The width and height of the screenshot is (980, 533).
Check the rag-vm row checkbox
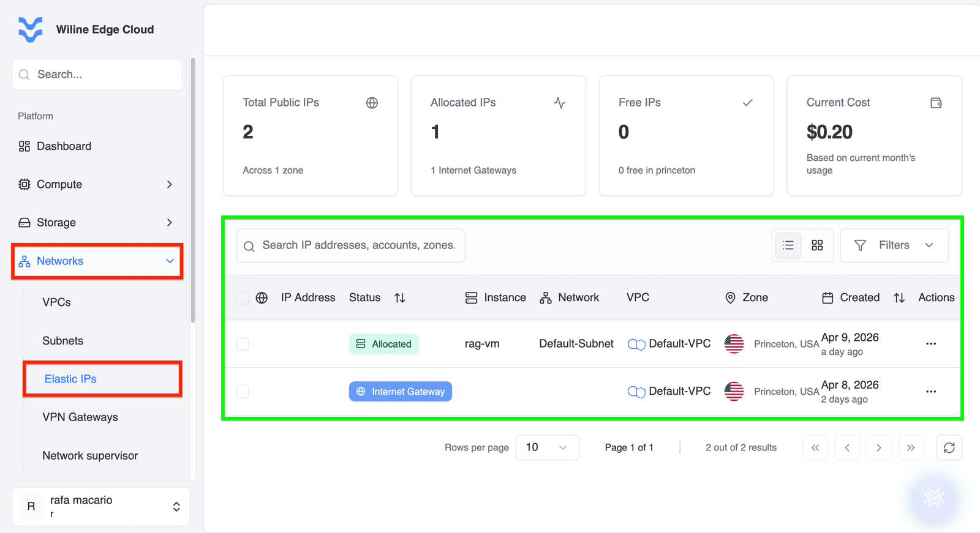point(243,344)
